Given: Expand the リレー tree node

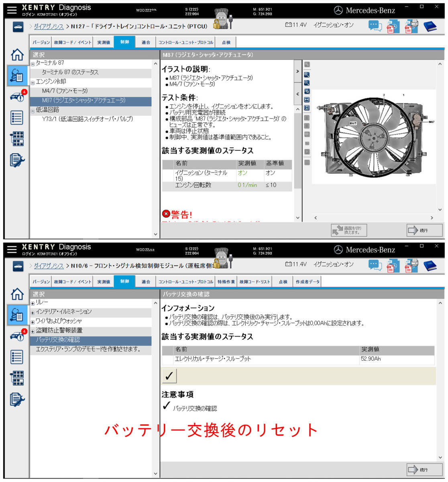Looking at the screenshot, I should [32, 304].
